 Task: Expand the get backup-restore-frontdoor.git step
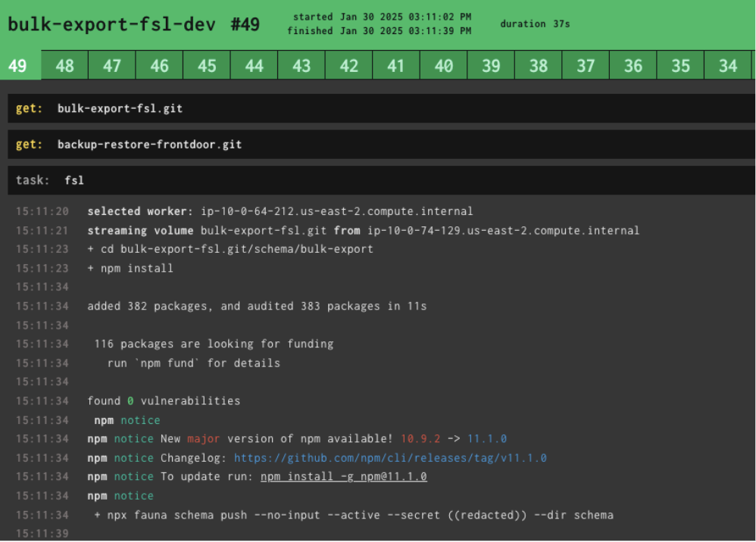tap(381, 145)
